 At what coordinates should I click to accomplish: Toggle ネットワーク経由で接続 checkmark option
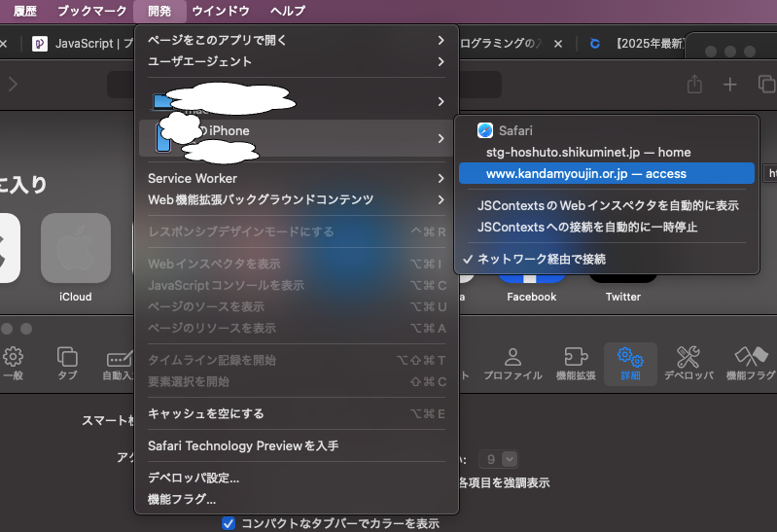607,259
